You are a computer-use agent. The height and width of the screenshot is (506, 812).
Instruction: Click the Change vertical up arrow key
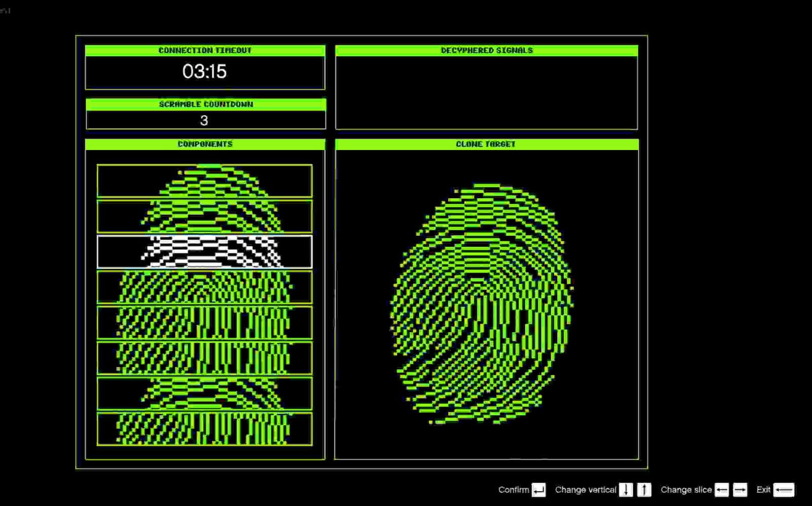(644, 490)
